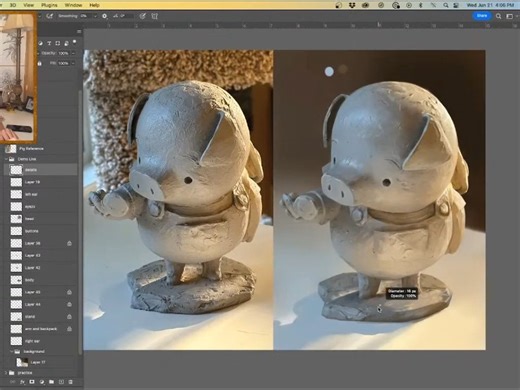
Task: Open the layer Fill dropdown
Action: tap(73, 63)
